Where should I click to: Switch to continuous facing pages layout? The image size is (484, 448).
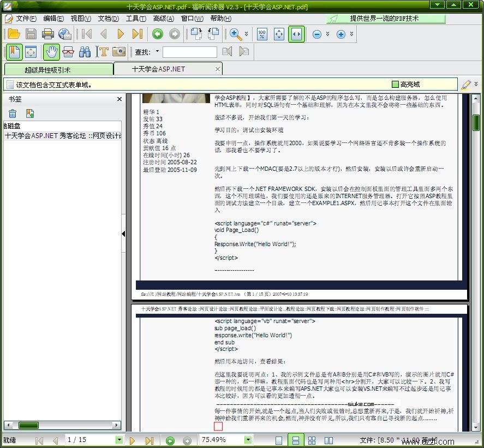pos(312,440)
